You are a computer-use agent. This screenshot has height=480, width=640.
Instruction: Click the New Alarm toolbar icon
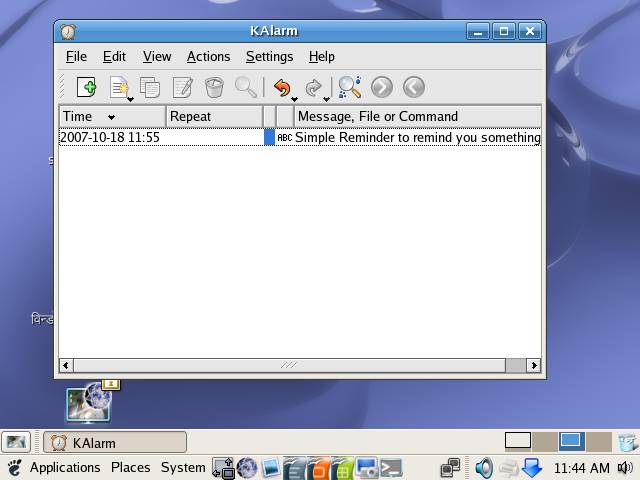(x=87, y=88)
